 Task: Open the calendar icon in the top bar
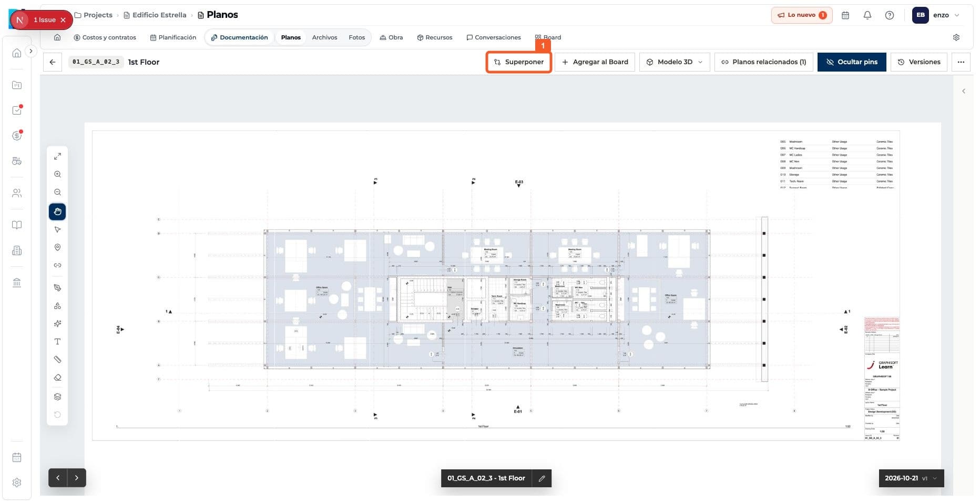click(x=845, y=15)
